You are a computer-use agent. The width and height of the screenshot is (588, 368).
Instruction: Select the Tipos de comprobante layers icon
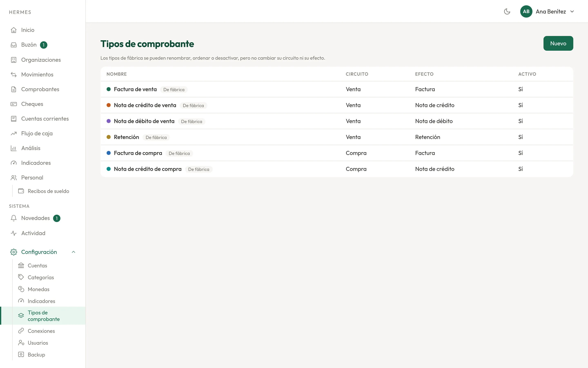21,316
